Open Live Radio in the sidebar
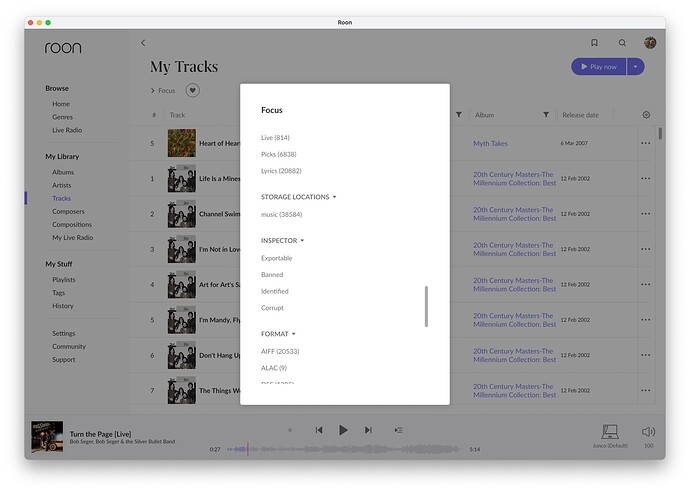Image resolution: width=690 pixels, height=492 pixels. (67, 130)
